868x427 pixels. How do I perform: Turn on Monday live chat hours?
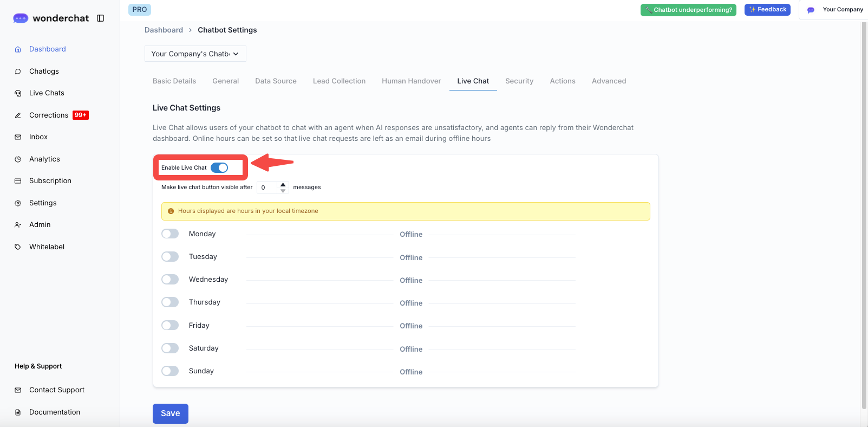(170, 234)
